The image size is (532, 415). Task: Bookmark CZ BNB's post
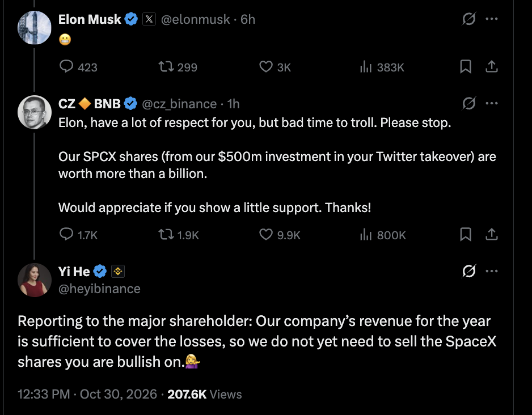tap(466, 234)
